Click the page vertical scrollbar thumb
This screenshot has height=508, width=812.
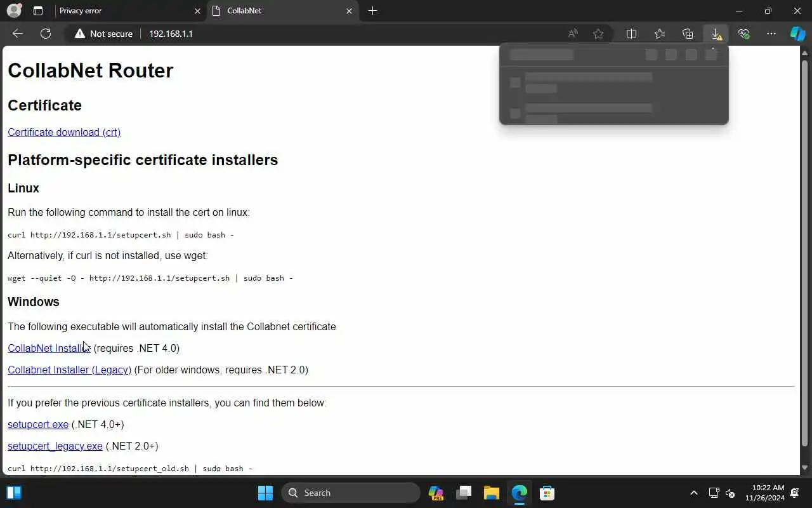click(805, 252)
